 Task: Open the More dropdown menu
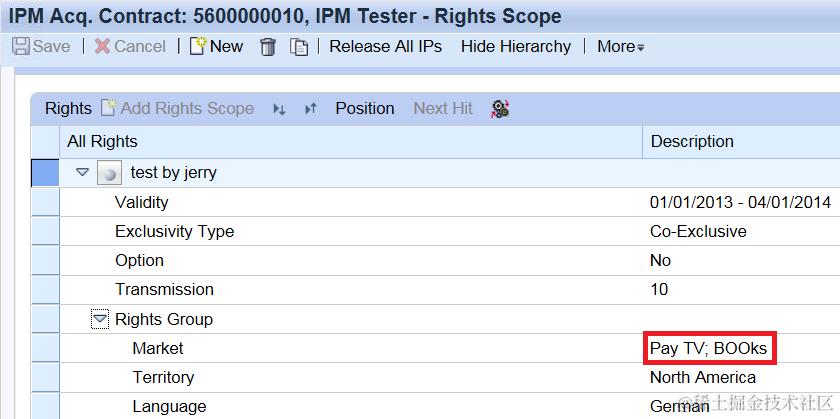click(620, 47)
